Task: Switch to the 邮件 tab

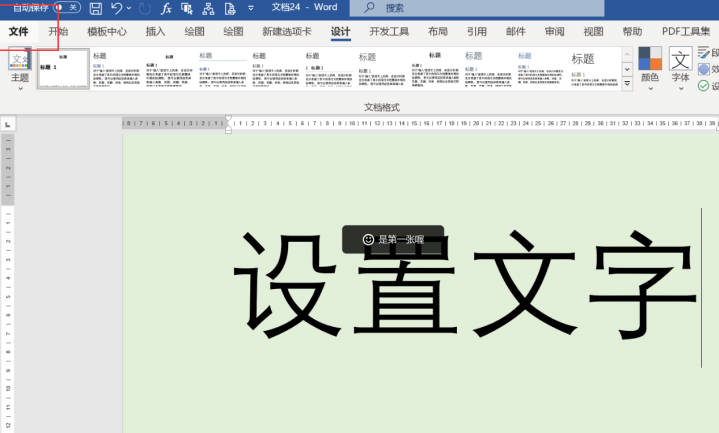Action: click(x=516, y=31)
